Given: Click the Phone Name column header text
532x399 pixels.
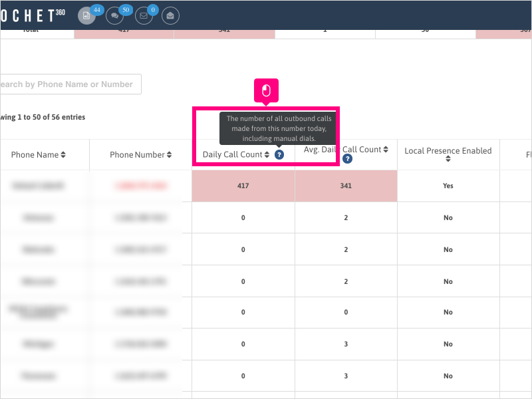Looking at the screenshot, I should click(x=35, y=155).
